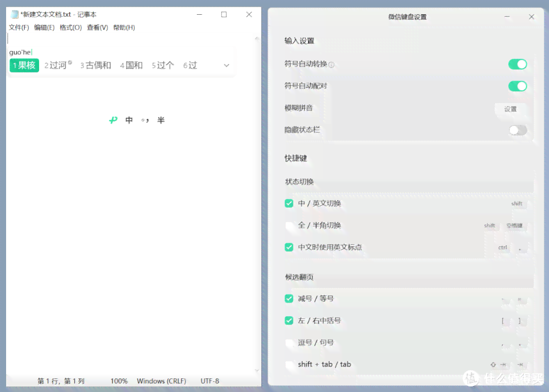
Task: Select candidate 1 果核
Action: pos(24,66)
